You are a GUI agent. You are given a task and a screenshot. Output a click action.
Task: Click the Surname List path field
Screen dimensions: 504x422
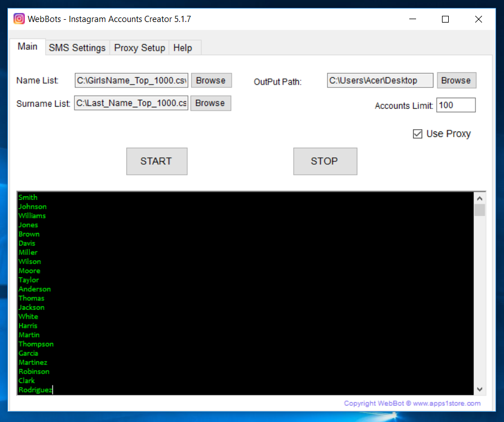(x=131, y=103)
